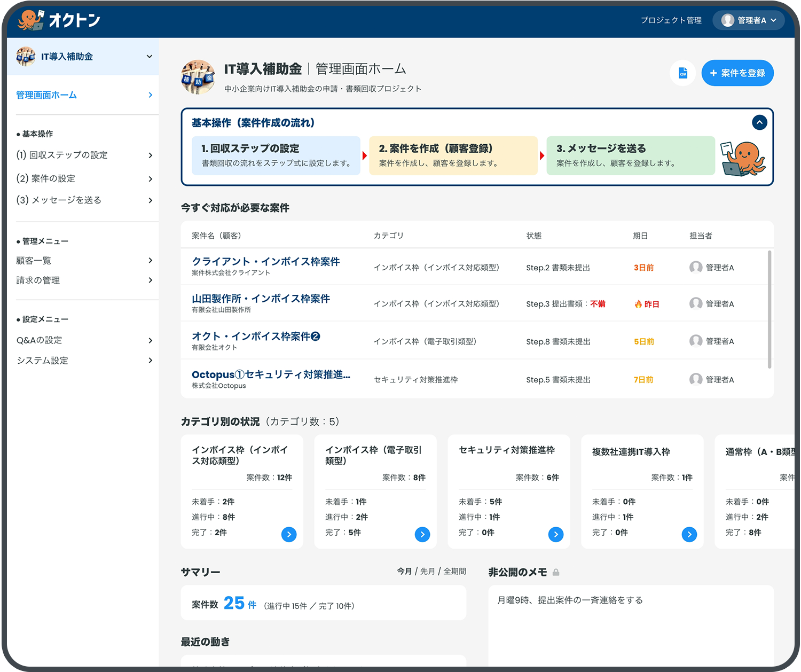Open セキュリティ対策推進枠 card arrow
Image resolution: width=801 pixels, height=672 pixels.
pos(556,534)
